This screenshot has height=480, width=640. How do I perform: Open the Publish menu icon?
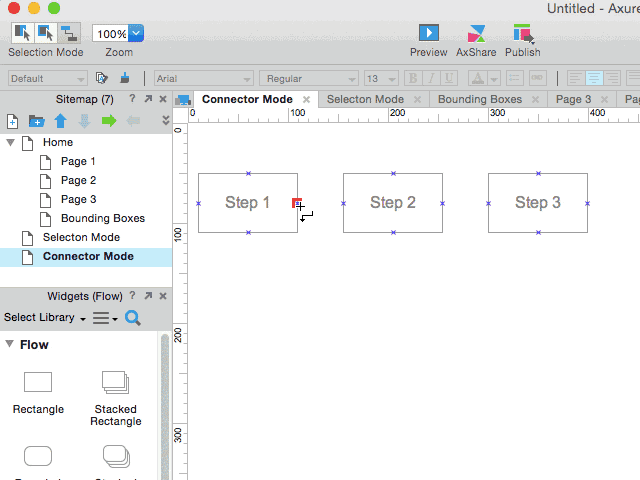[523, 33]
